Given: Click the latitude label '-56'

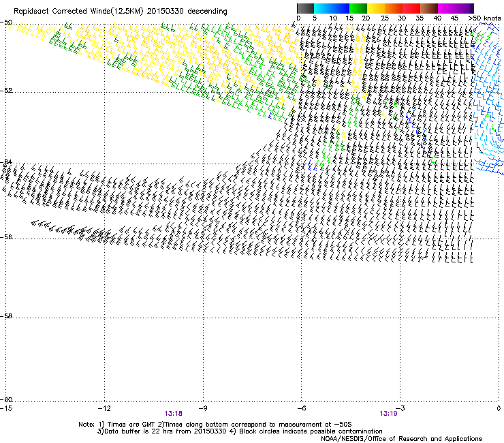Looking at the screenshot, I should 6,236.
